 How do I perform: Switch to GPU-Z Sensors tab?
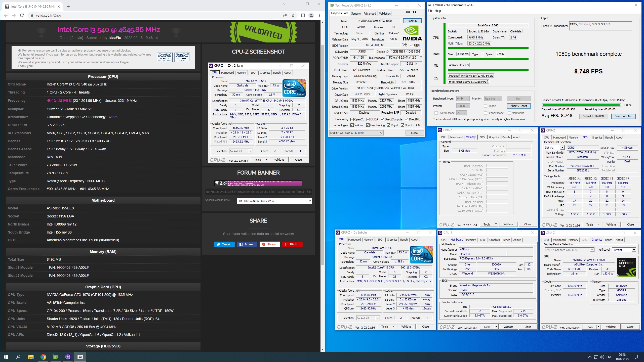click(356, 14)
